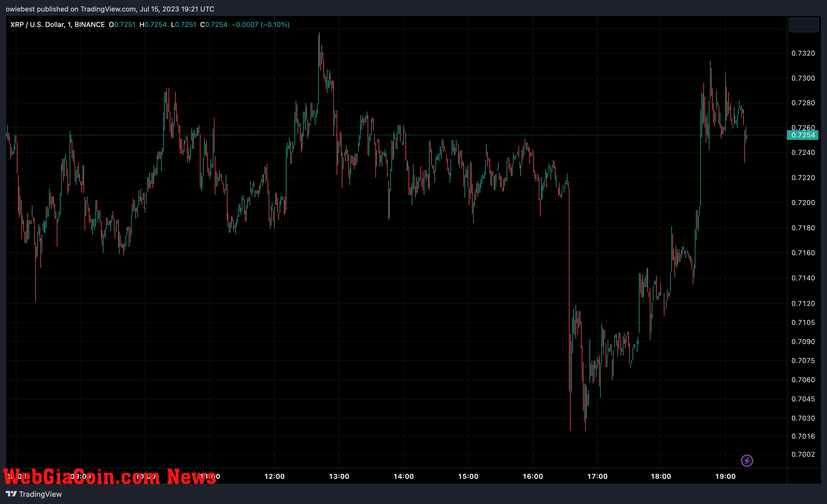Click the 0.7220 price axis label
The image size is (827, 504).
(x=803, y=177)
